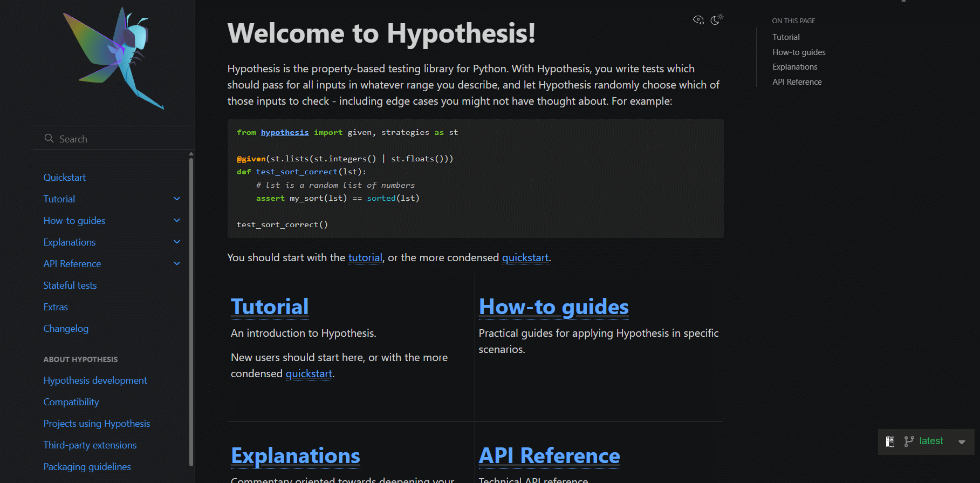The height and width of the screenshot is (483, 980).
Task: Open the view this page eye icon
Action: coord(698,20)
